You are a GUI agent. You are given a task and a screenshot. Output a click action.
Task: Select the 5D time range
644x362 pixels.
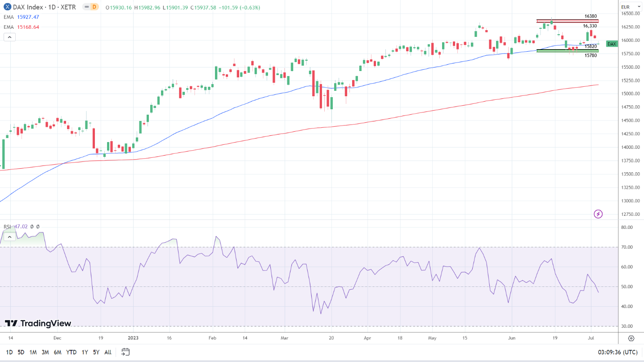(21, 352)
